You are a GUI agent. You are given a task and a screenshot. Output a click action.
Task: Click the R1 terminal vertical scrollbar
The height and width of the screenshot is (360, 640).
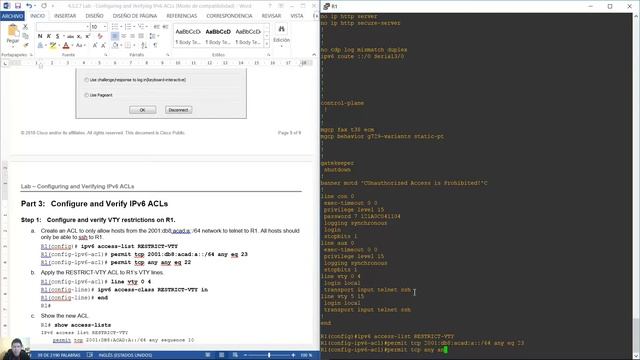636,186
